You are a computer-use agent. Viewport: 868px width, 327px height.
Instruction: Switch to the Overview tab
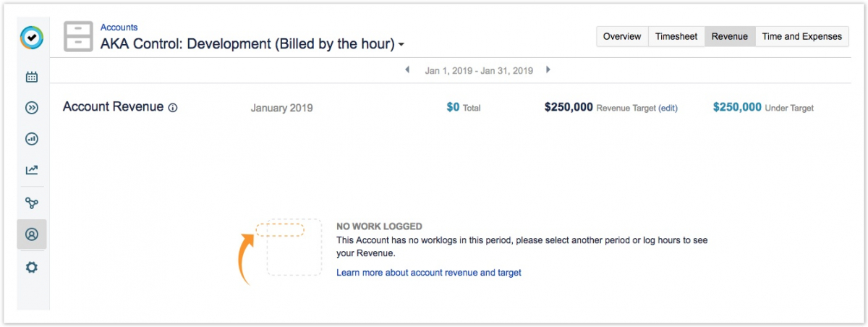coord(622,36)
